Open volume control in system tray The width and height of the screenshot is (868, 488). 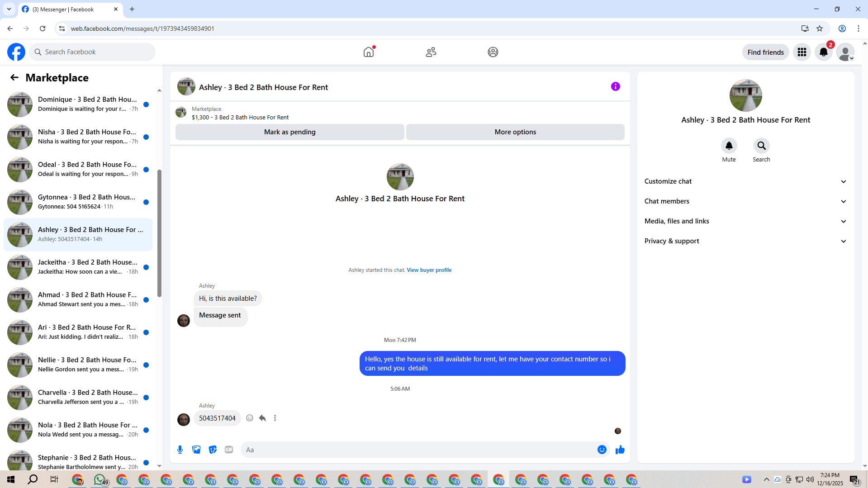[810, 479]
